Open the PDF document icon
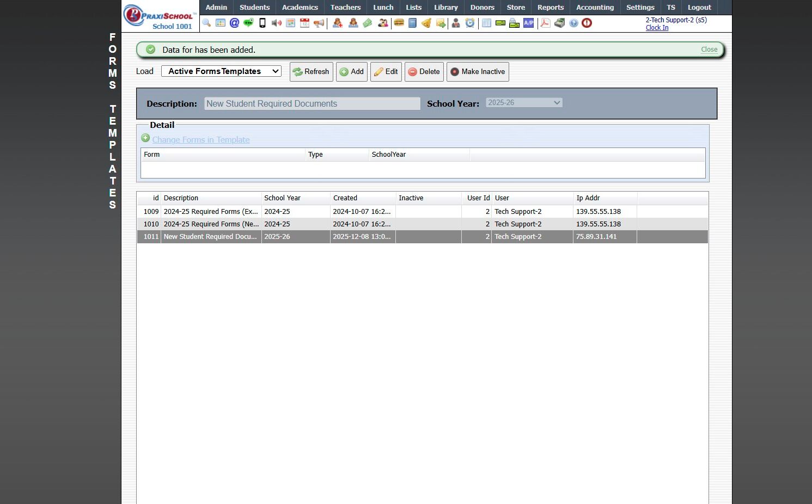This screenshot has width=812, height=504. [x=545, y=23]
